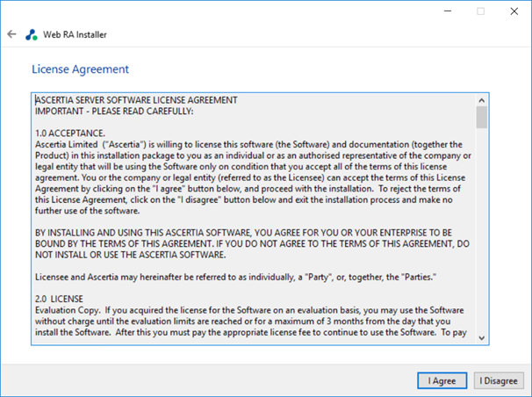
Task: Click the 'Licensee and Ascertia may hereinafter' sentence
Action: [x=235, y=278]
